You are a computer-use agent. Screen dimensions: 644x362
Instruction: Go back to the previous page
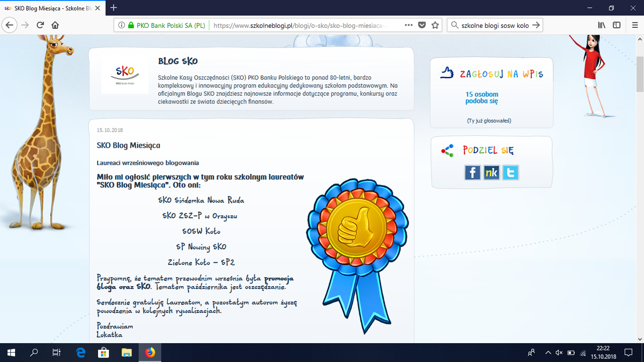coord(9,25)
